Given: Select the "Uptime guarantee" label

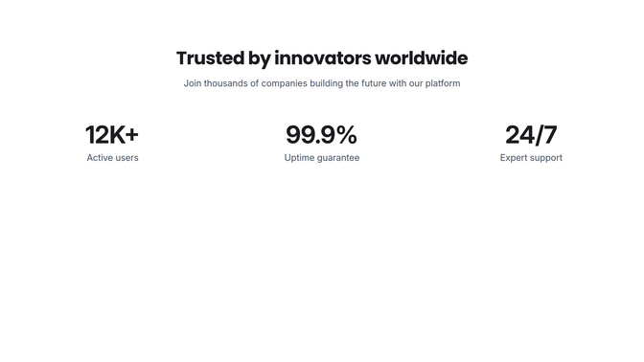Looking at the screenshot, I should click(x=322, y=158).
